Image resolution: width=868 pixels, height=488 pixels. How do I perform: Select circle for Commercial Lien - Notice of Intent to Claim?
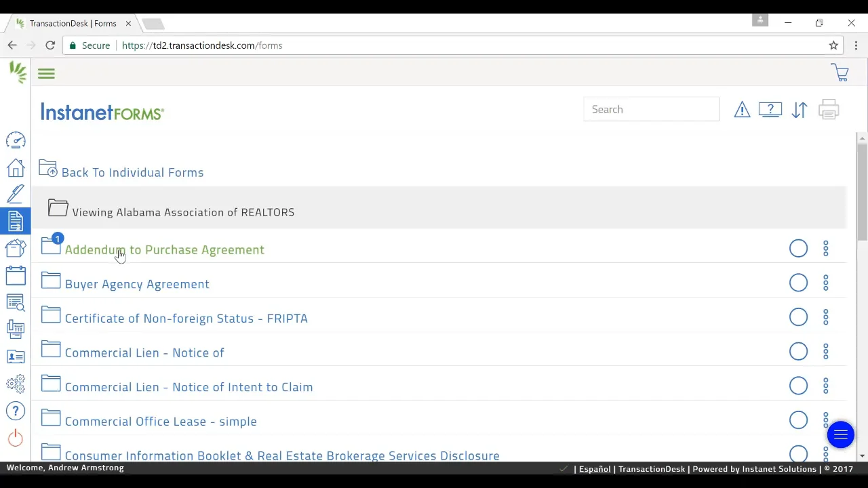tap(798, 386)
